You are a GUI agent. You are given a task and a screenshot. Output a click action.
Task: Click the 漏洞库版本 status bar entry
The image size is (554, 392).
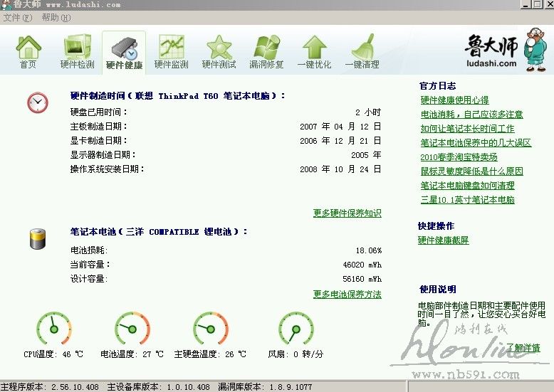coord(265,387)
